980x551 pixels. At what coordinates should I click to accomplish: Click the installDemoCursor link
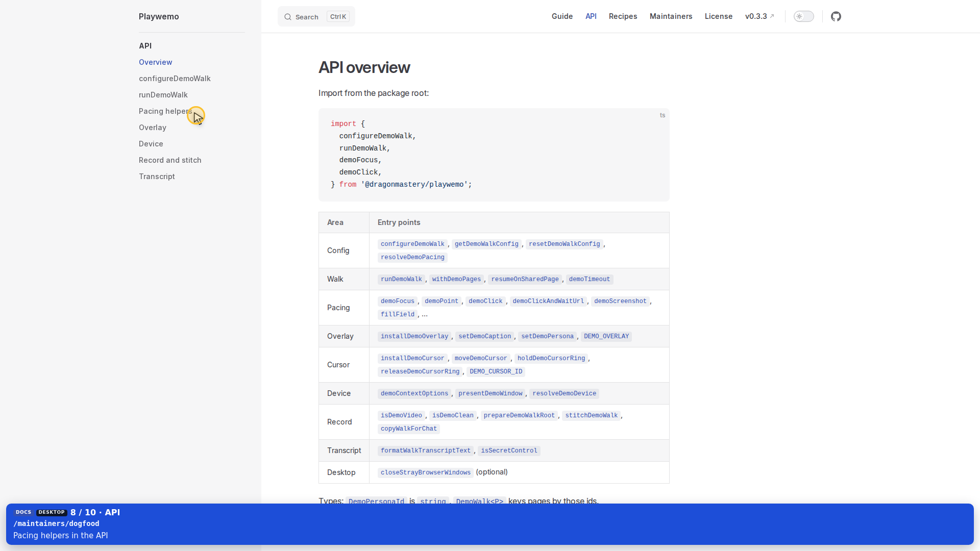pos(412,358)
